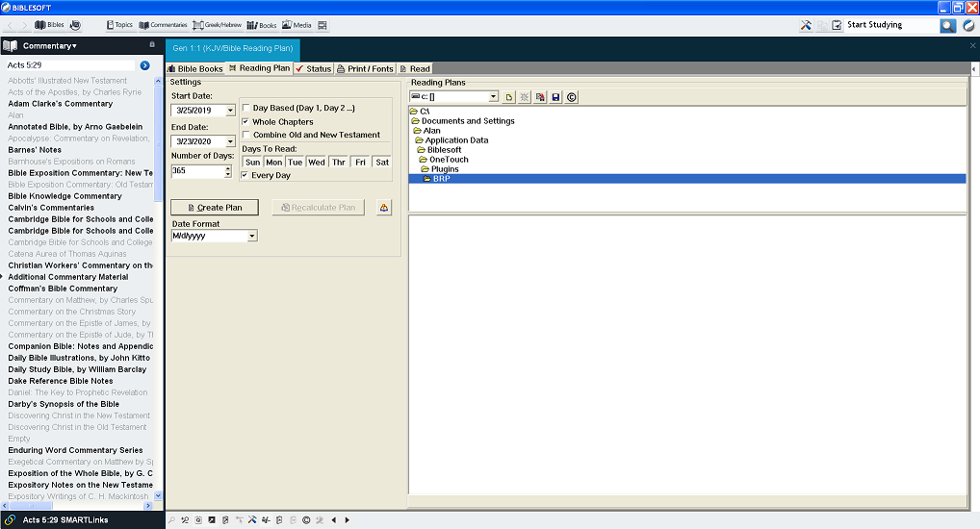The width and height of the screenshot is (980, 529).
Task: Open Bible Knowledge Commentary
Action: [x=65, y=196]
